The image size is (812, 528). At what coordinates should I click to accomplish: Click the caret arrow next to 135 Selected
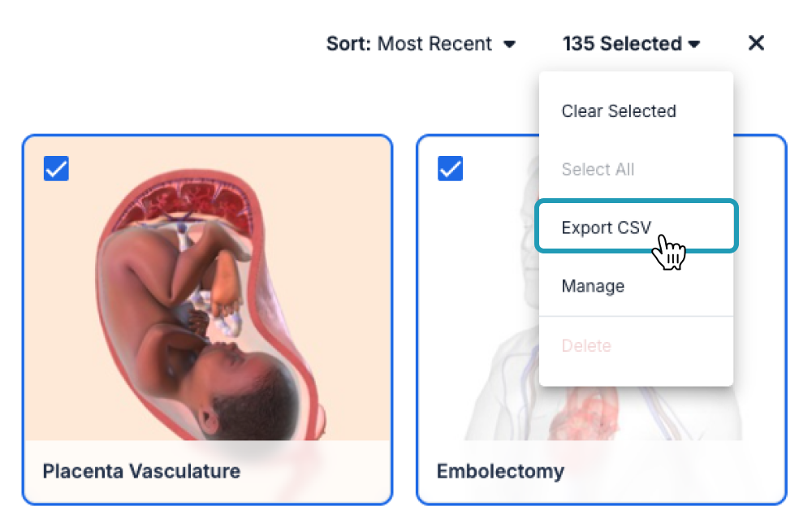[694, 45]
